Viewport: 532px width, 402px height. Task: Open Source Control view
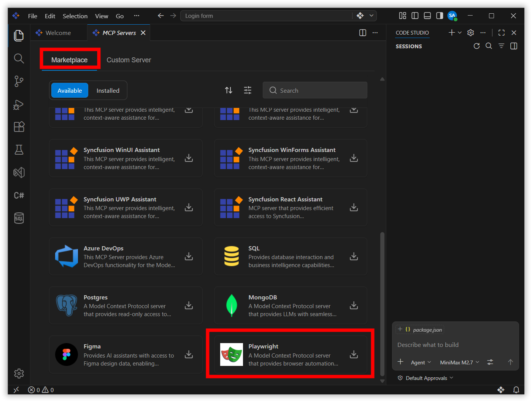click(x=19, y=81)
